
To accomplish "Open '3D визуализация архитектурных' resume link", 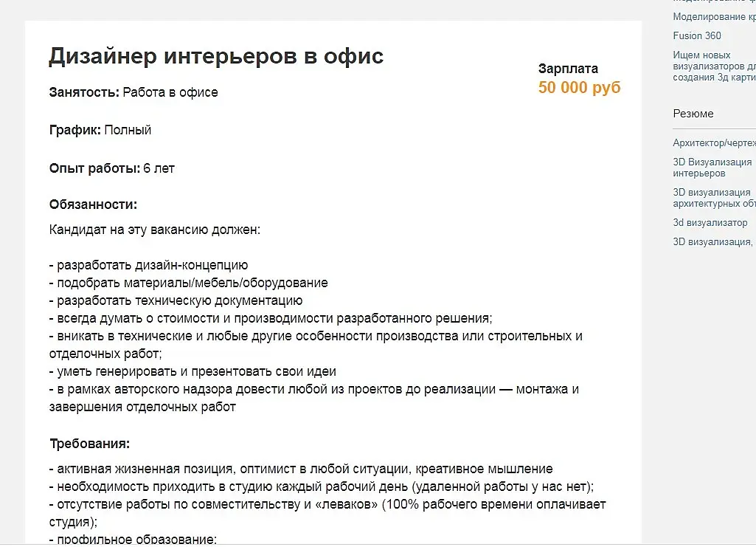I will 713,198.
